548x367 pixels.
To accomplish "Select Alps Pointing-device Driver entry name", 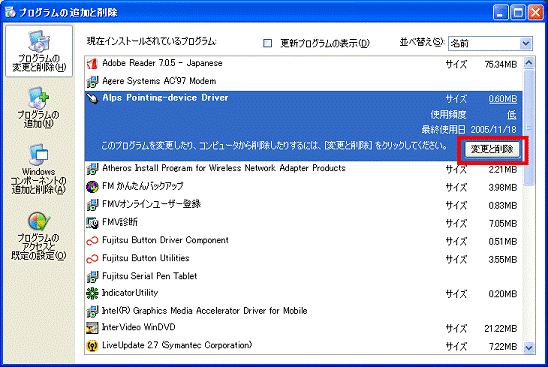I will (165, 98).
